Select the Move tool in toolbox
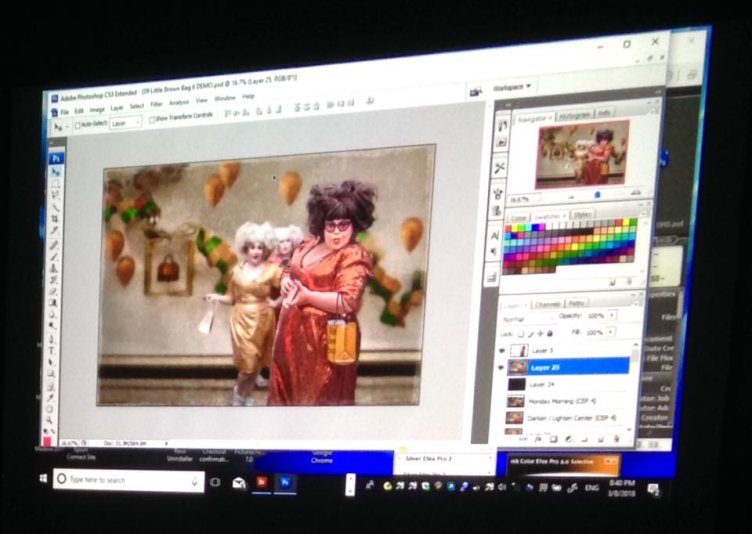This screenshot has height=534, width=752. 56,171
